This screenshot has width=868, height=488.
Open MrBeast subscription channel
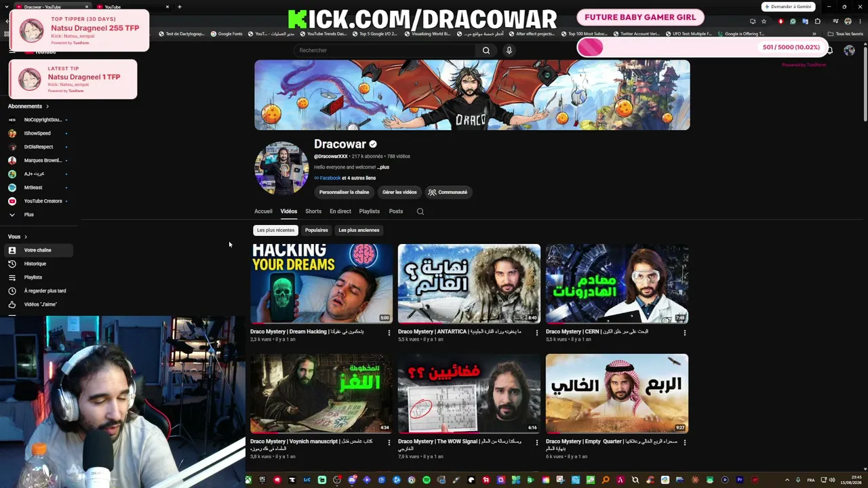click(38, 188)
